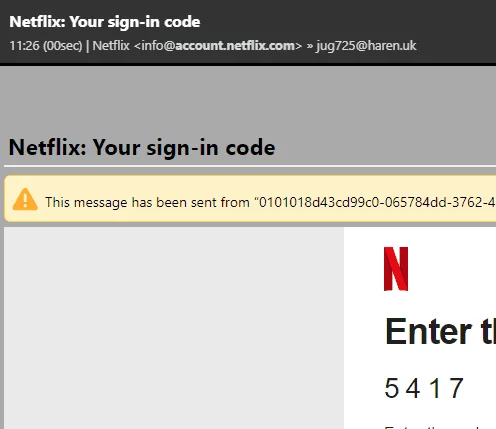Open recipient address jug725@haren.uk
The height and width of the screenshot is (429, 496).
click(x=366, y=46)
